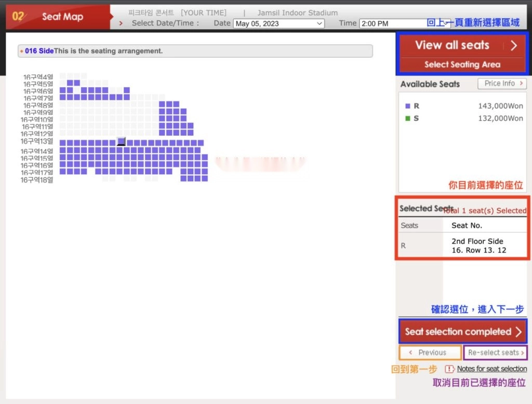Click the arrow icon on View all seats
This screenshot has width=532, height=404.
pos(514,45)
